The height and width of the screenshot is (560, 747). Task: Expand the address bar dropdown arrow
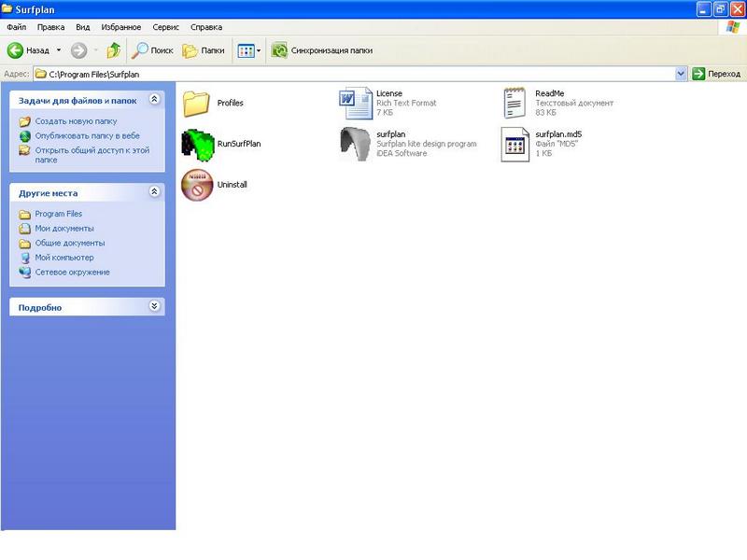pyautogui.click(x=681, y=73)
